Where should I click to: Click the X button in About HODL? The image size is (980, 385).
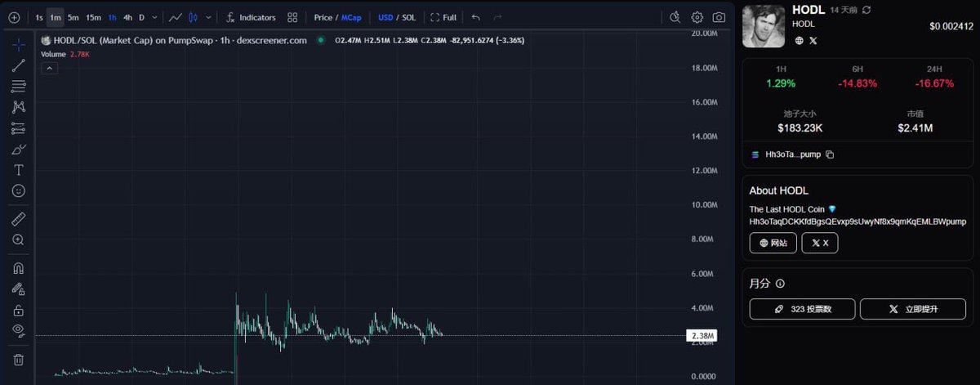(820, 243)
